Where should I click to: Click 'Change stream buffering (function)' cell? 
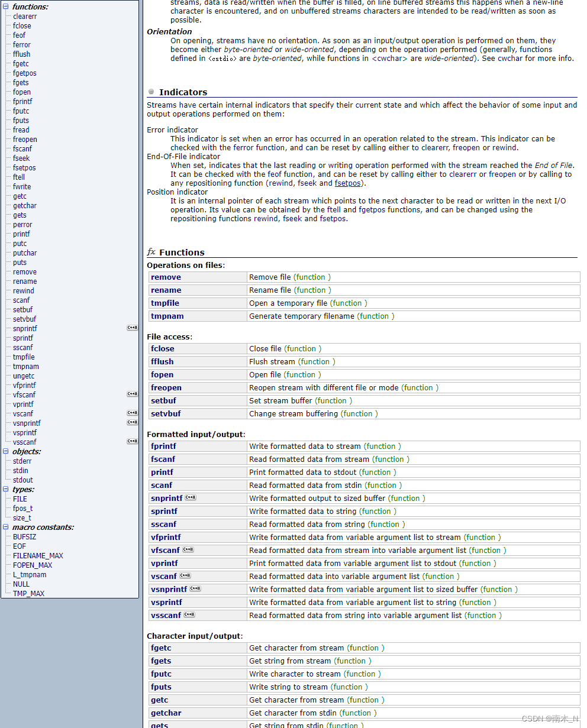pyautogui.click(x=414, y=414)
